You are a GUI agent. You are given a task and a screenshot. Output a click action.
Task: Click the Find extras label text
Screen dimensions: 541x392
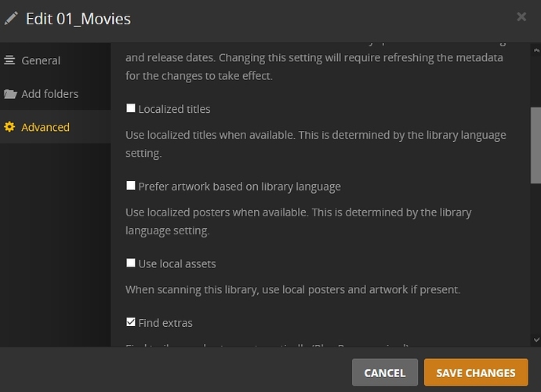pos(165,323)
